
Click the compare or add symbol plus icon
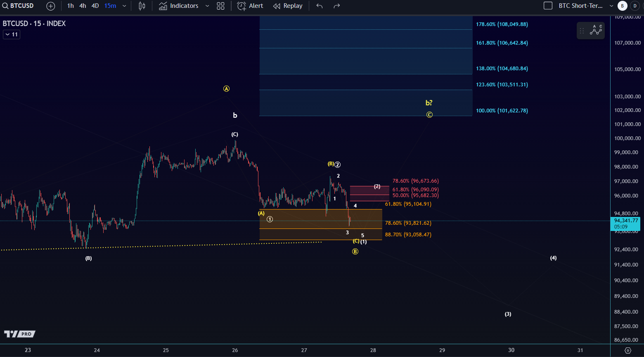[x=50, y=6]
